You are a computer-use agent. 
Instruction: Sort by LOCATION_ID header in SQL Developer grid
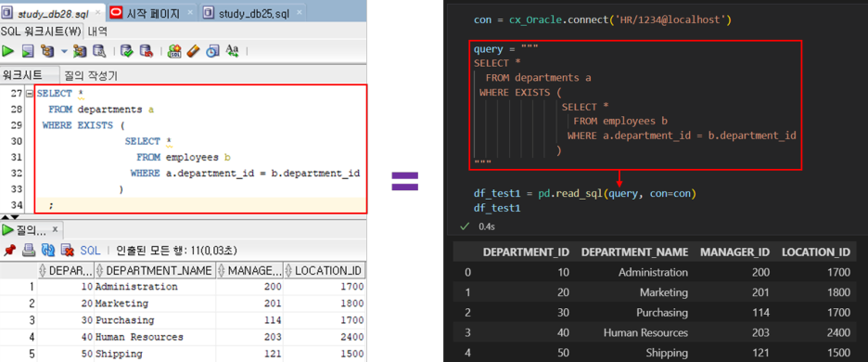tap(325, 270)
